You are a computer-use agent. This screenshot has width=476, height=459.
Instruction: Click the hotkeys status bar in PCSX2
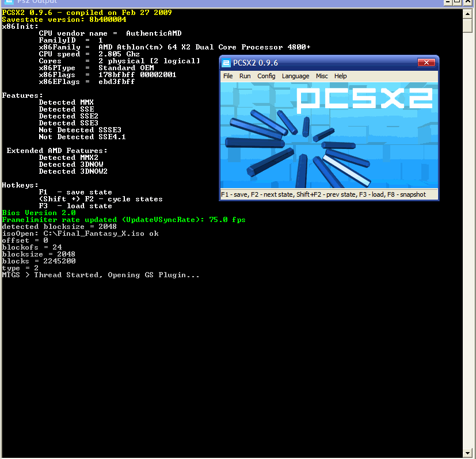[329, 194]
